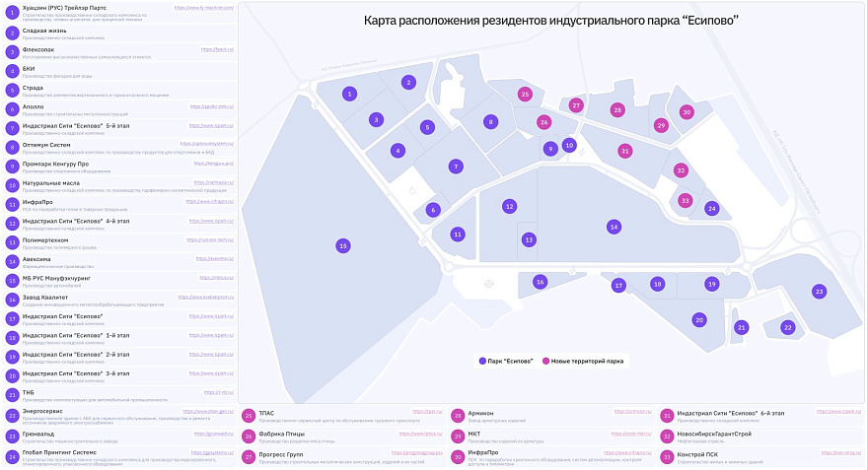Click map marker 21 on the map

point(741,327)
